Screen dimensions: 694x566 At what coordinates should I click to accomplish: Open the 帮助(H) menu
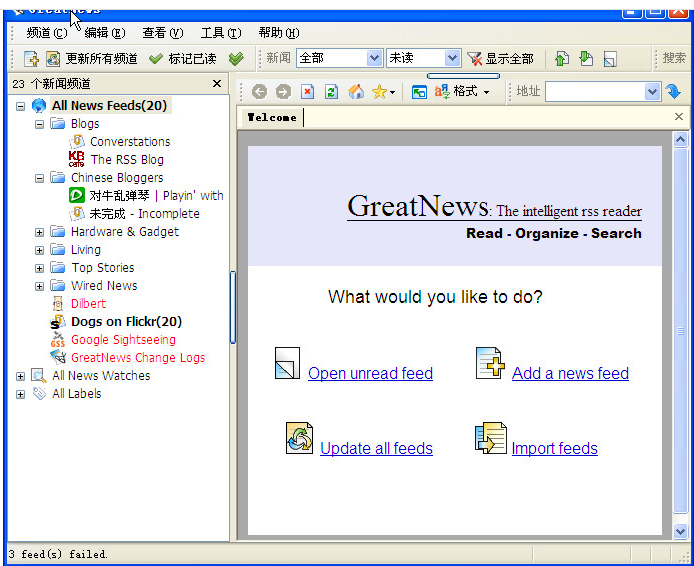coord(278,33)
